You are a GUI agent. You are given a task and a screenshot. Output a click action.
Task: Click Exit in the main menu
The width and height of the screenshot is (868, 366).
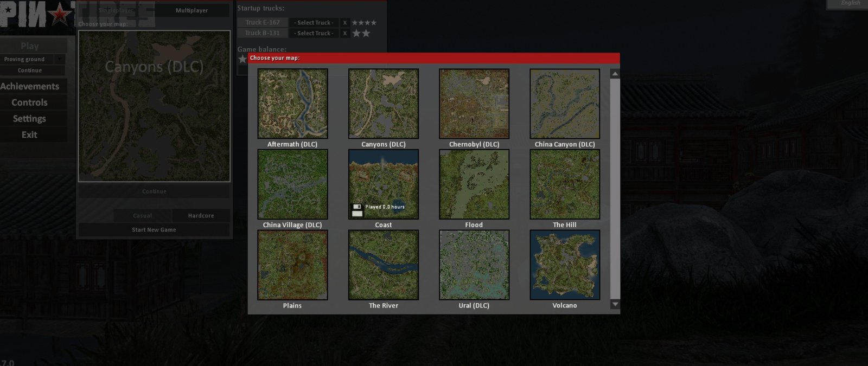(x=30, y=135)
